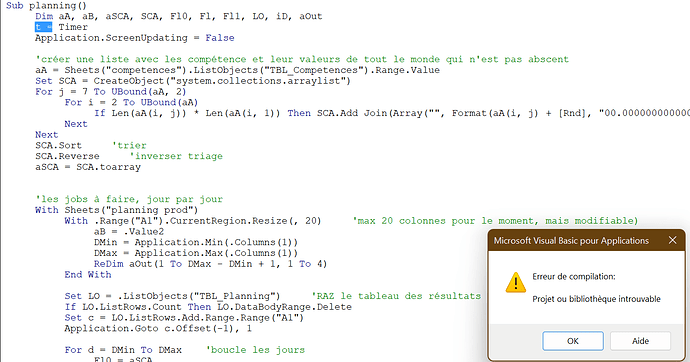Viewport: 690px width, 362px height.
Task: Click the 'aSCA = SCA.toarray' line
Action: tap(88, 167)
